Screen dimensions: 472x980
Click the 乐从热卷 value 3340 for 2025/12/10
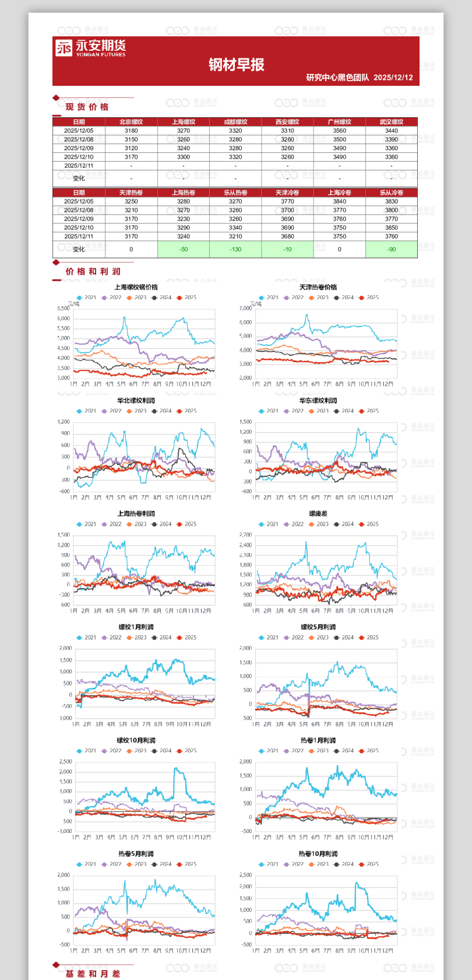pos(235,228)
